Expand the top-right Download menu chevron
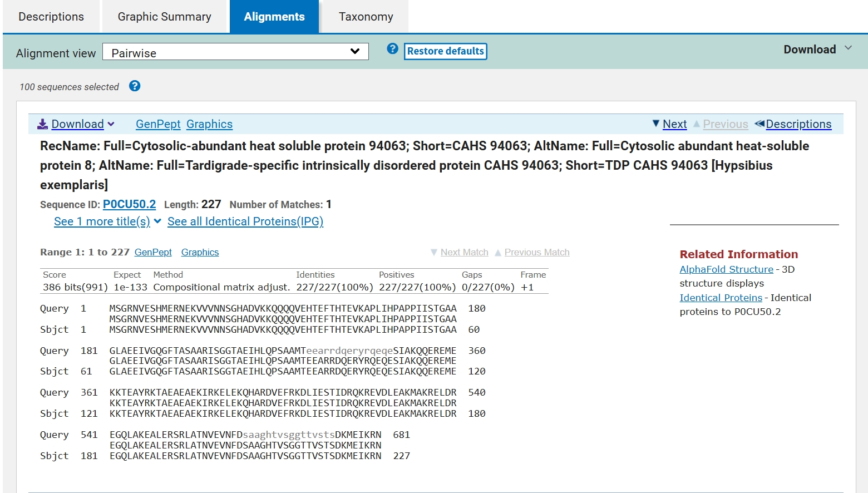 (x=849, y=48)
